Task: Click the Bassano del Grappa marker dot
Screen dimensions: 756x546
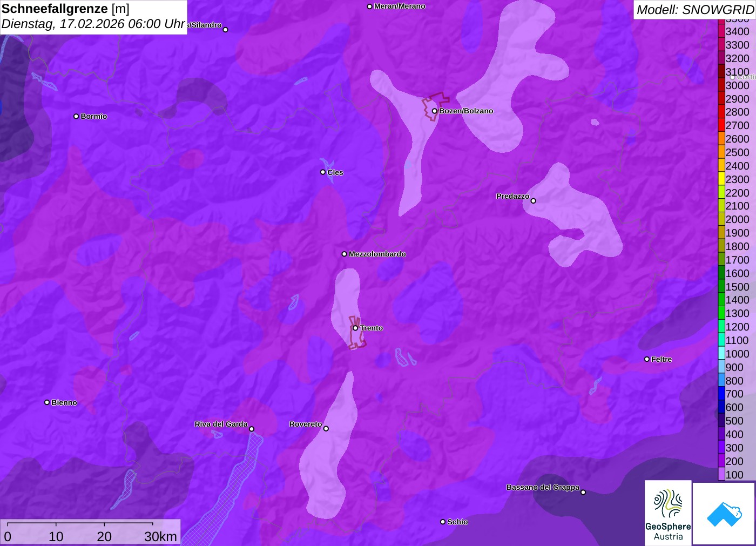Action: click(583, 492)
